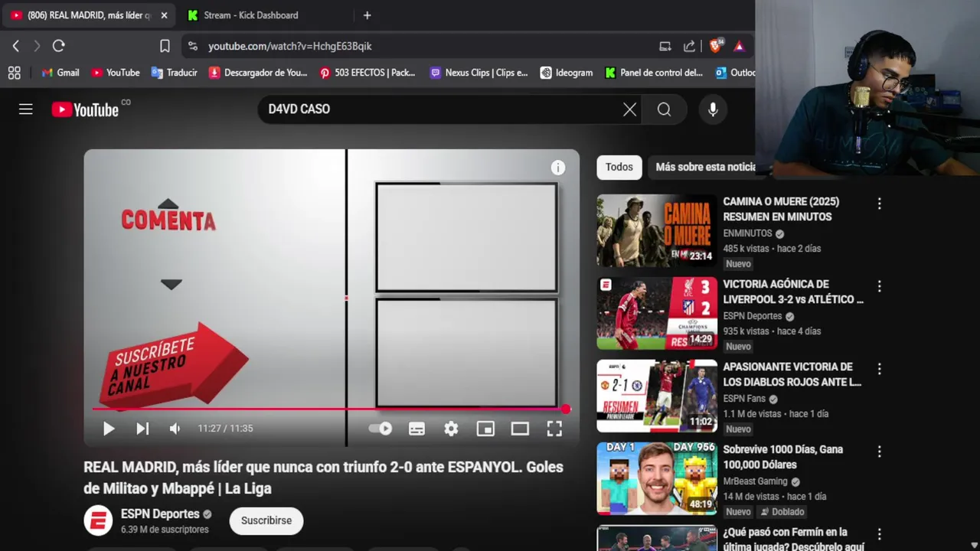This screenshot has width=980, height=551.
Task: Open options menu for Fermín video
Action: [879, 534]
